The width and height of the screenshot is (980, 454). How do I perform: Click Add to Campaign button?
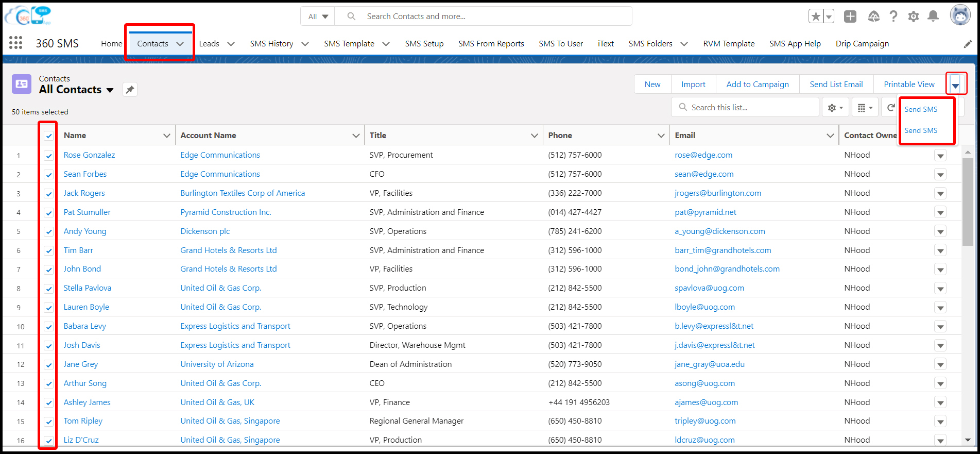[x=758, y=85]
